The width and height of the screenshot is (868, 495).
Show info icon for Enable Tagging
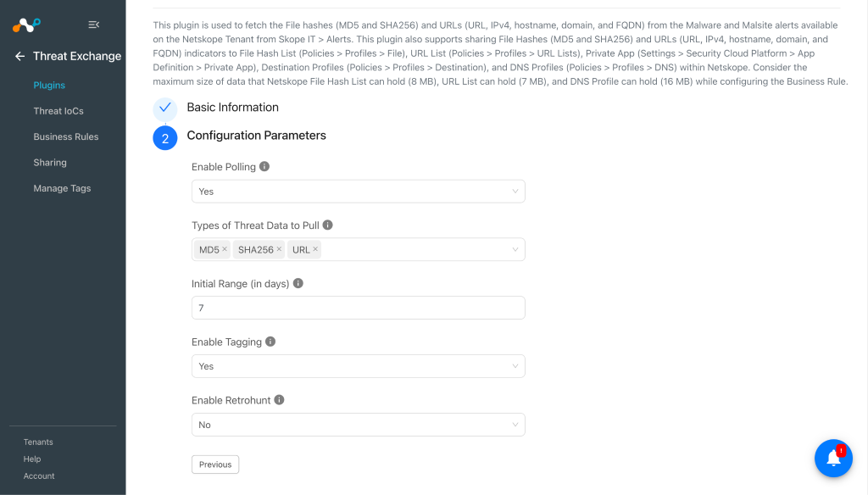pos(270,342)
